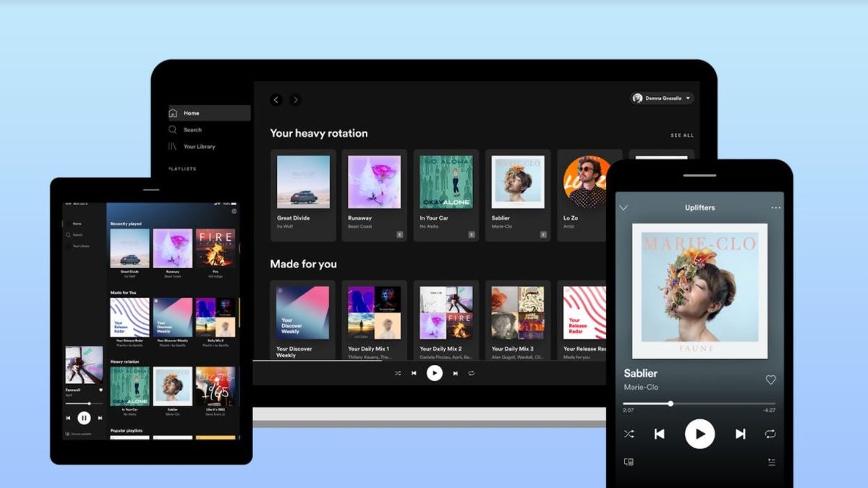Open In Your Car card on laptop
868x488 pixels.
pyautogui.click(x=446, y=195)
